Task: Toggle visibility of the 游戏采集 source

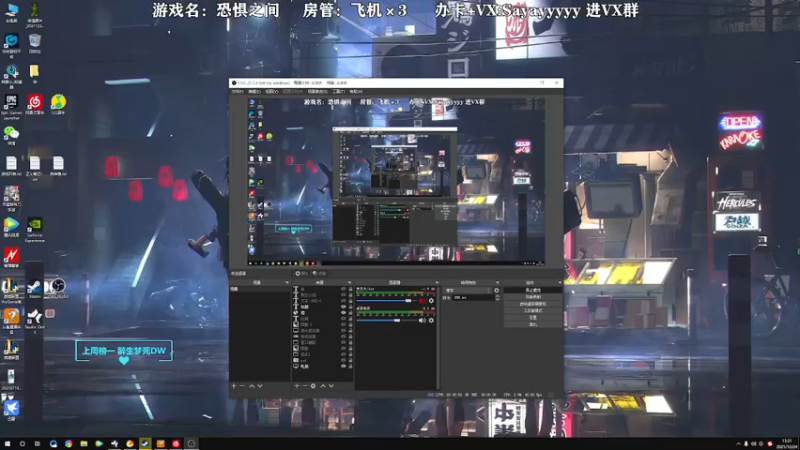Action: point(343,337)
